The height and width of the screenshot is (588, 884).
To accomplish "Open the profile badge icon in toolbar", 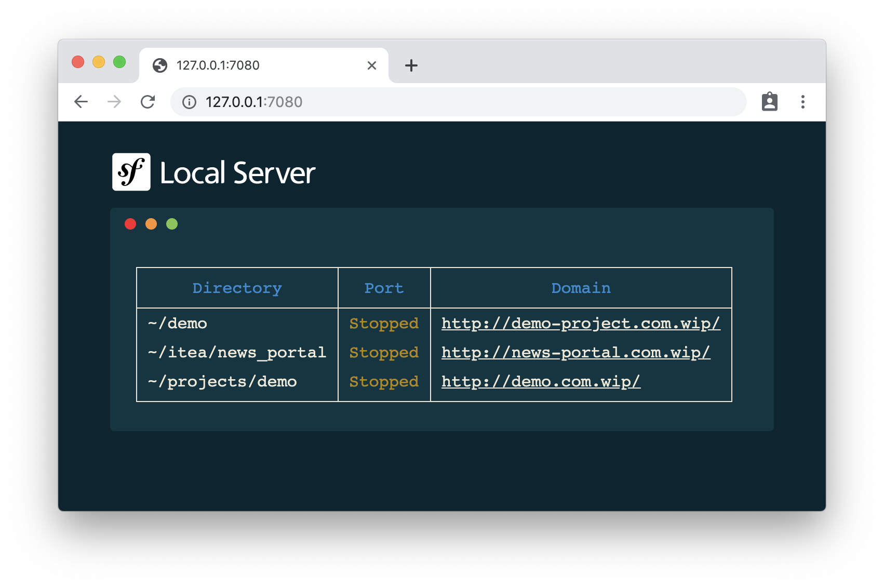I will click(x=770, y=102).
